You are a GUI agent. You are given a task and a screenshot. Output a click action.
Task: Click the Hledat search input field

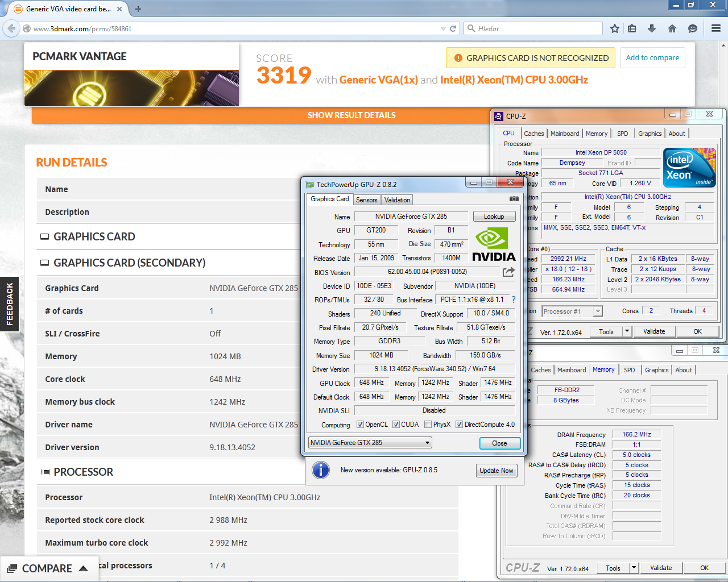[533, 28]
